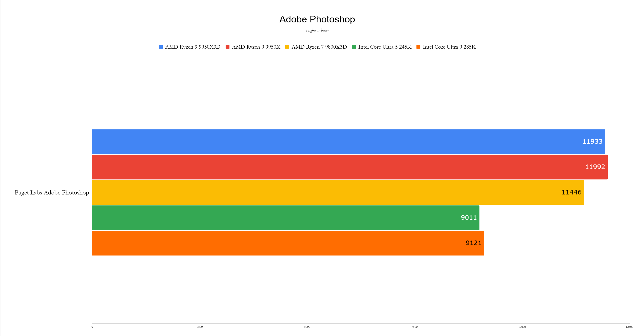Click the 9121 value on the orange bar
This screenshot has width=644, height=336.
[473, 243]
